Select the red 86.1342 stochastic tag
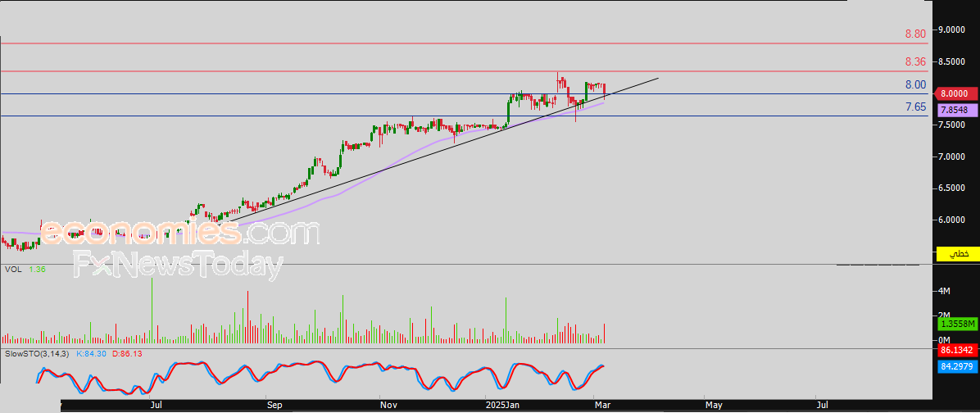The height and width of the screenshot is (413, 980). pos(957,352)
